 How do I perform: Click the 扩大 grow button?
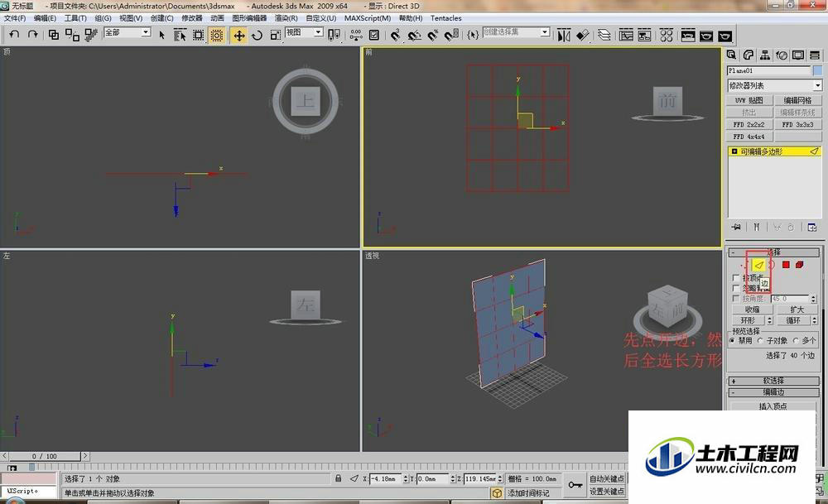pos(797,310)
